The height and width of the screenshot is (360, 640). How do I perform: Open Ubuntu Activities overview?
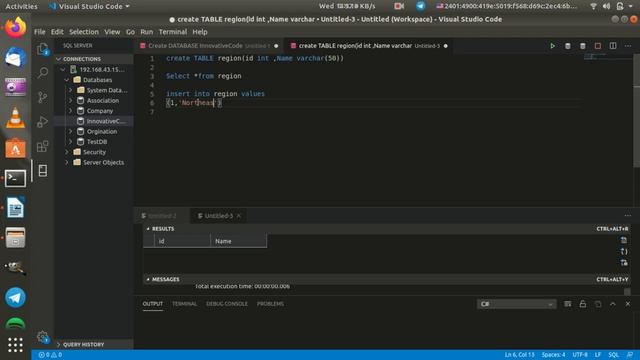coord(21,6)
